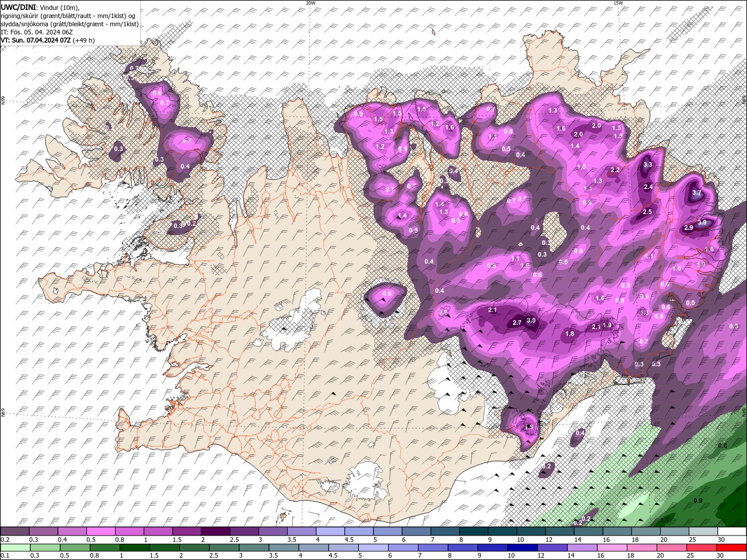Click the 1.9 snowfall value on the map
Viewport: 747px width, 560px height.
click(607, 325)
